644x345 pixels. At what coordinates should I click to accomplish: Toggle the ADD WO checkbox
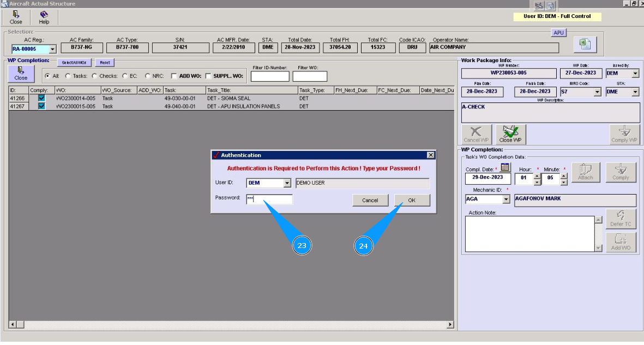point(174,76)
